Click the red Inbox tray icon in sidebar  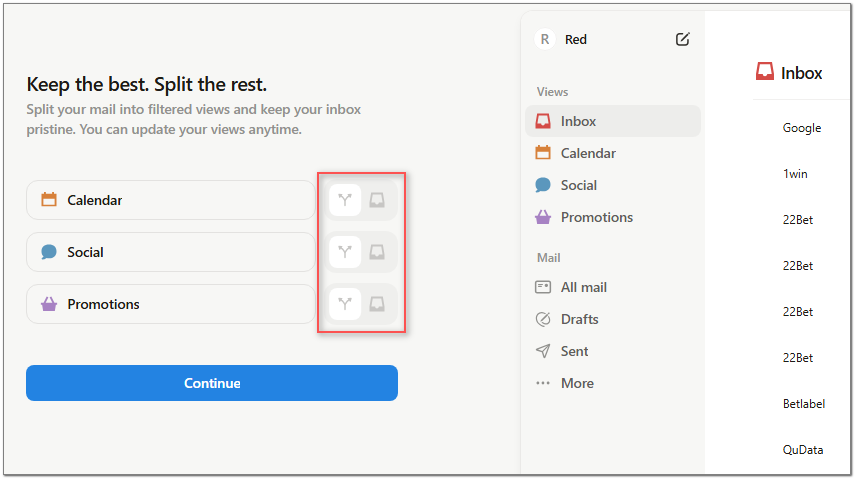click(543, 121)
